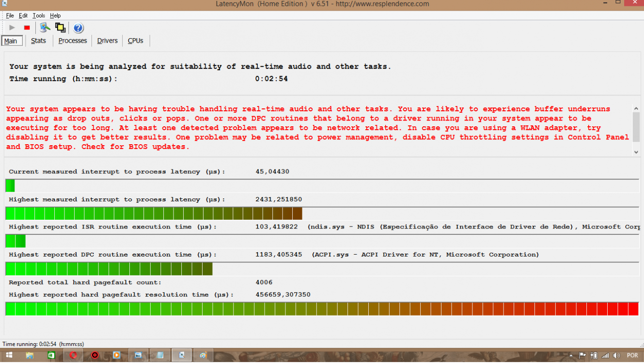Open the Tools menu
This screenshot has height=363, width=644.
click(x=39, y=15)
